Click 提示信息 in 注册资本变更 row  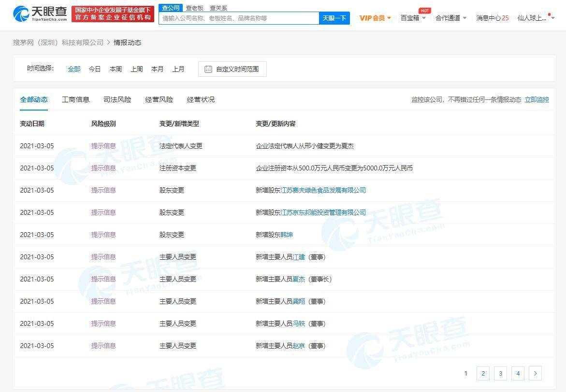(x=103, y=168)
